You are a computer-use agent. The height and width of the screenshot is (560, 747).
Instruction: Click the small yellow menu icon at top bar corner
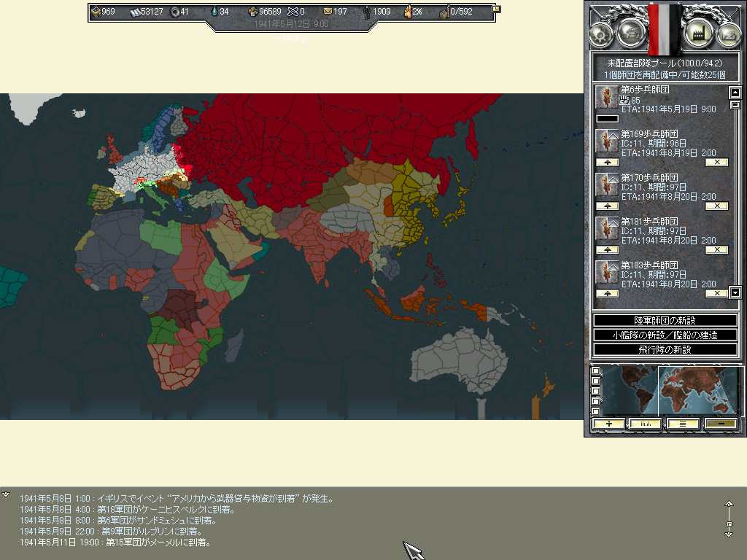(x=496, y=9)
